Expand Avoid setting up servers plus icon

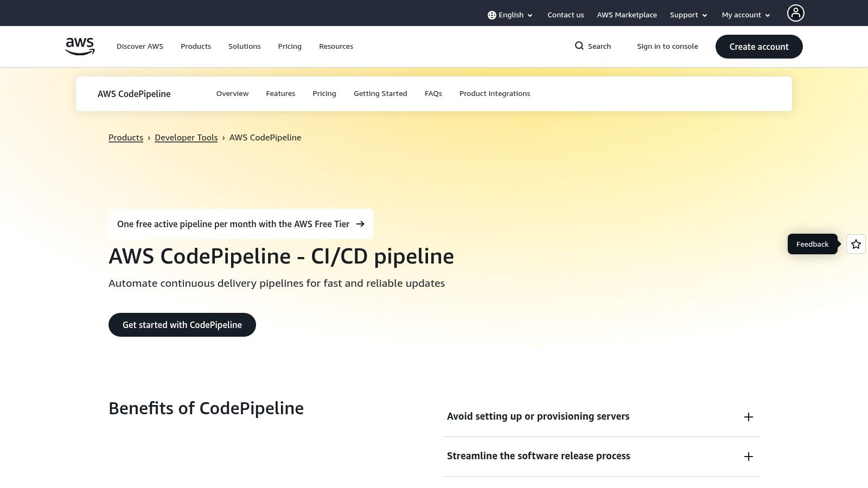click(x=749, y=417)
